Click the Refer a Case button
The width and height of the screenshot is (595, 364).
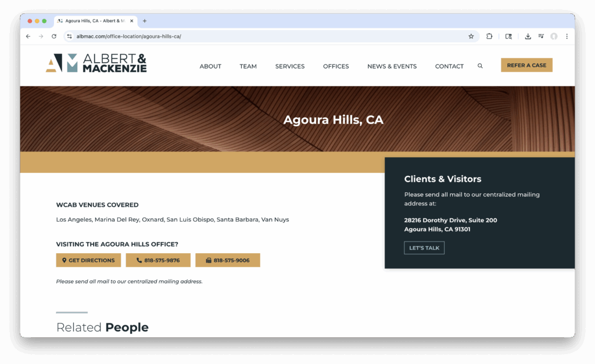526,65
